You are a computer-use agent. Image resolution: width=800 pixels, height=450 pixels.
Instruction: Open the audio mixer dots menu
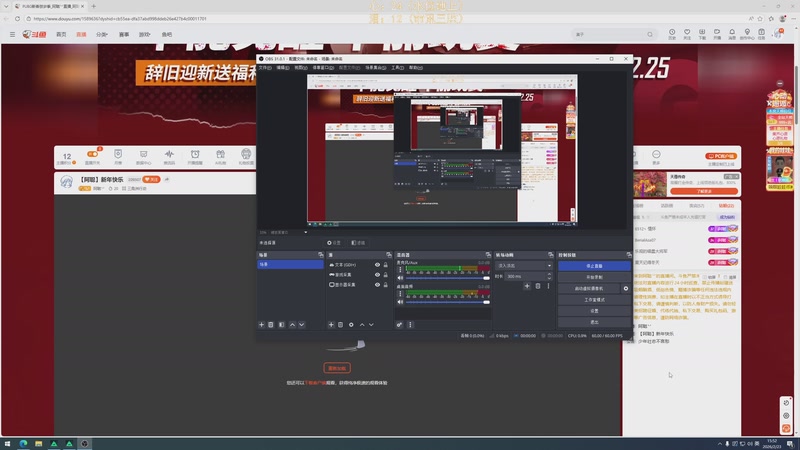(x=410, y=324)
